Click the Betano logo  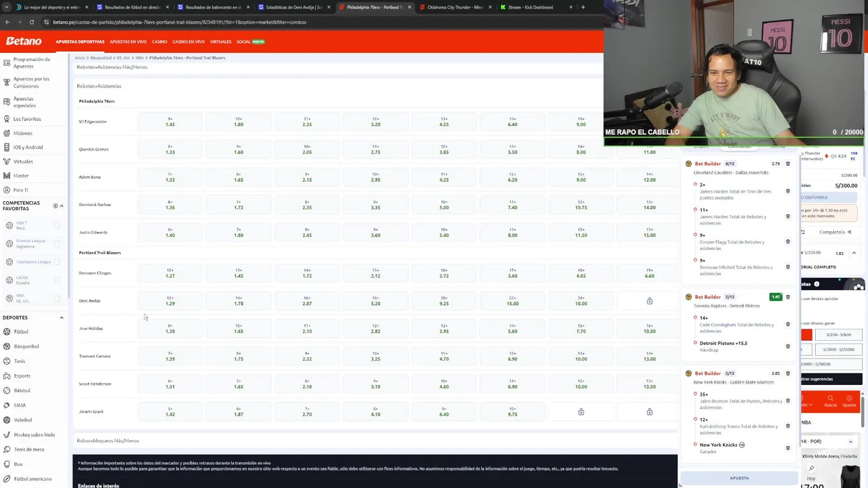[24, 41]
